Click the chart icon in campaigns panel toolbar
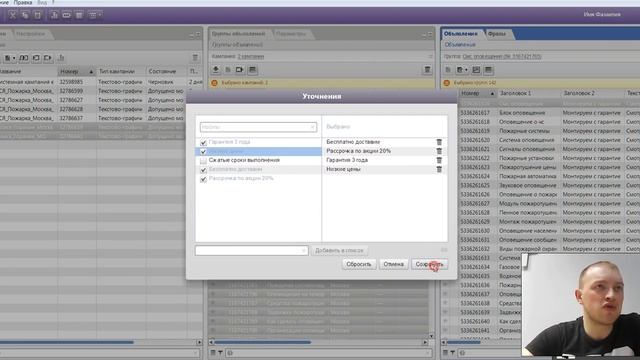Viewport: 640px width, 360px height. (x=61, y=58)
